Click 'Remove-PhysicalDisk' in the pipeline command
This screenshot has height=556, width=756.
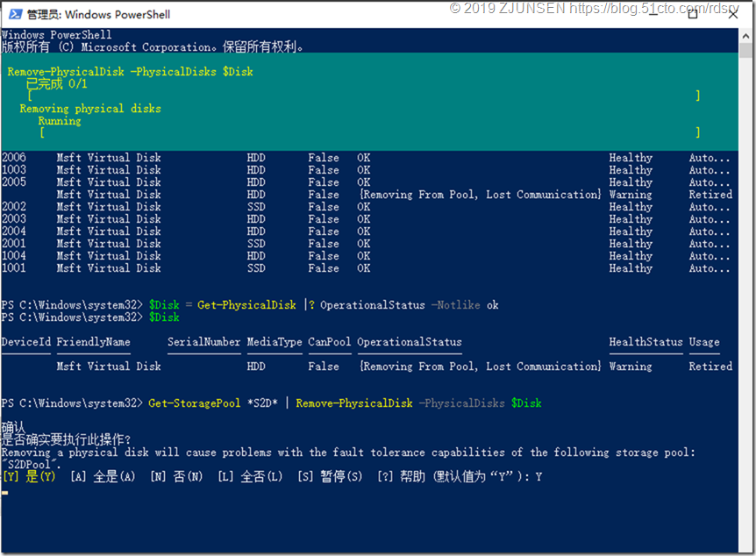click(354, 403)
